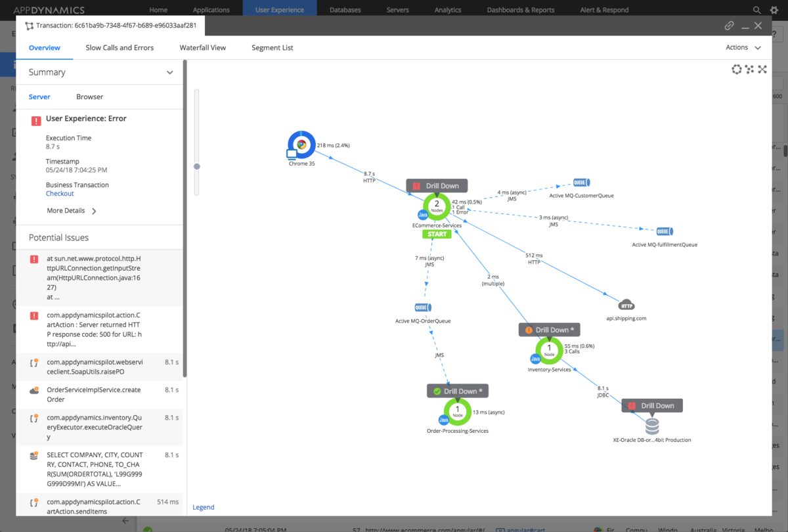The height and width of the screenshot is (532, 788).
Task: Select the Server summary tab
Action: [39, 97]
